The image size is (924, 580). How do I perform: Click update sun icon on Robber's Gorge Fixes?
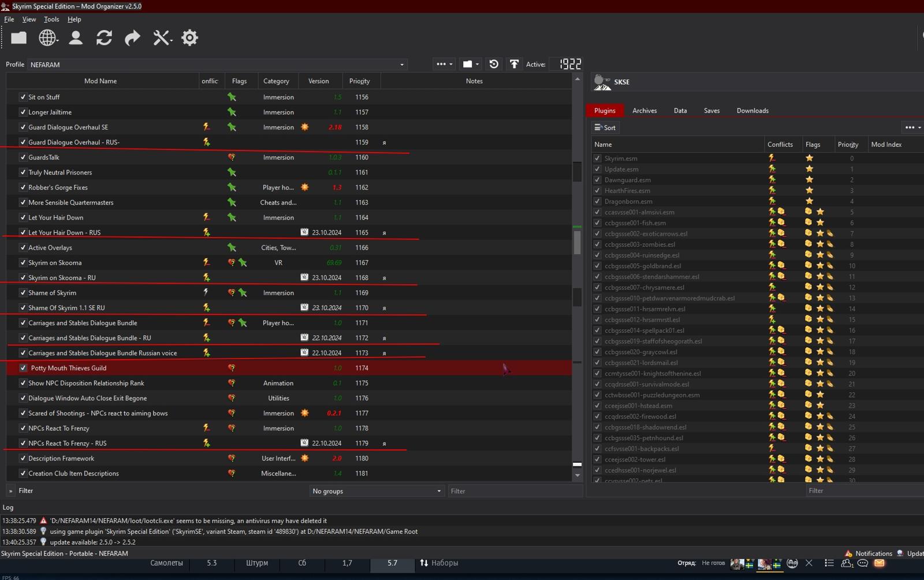(x=304, y=187)
